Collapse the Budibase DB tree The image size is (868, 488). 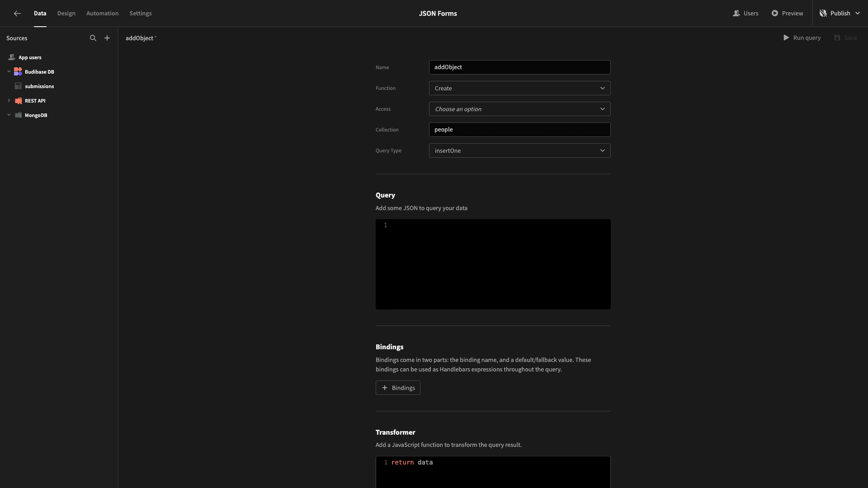tap(9, 71)
